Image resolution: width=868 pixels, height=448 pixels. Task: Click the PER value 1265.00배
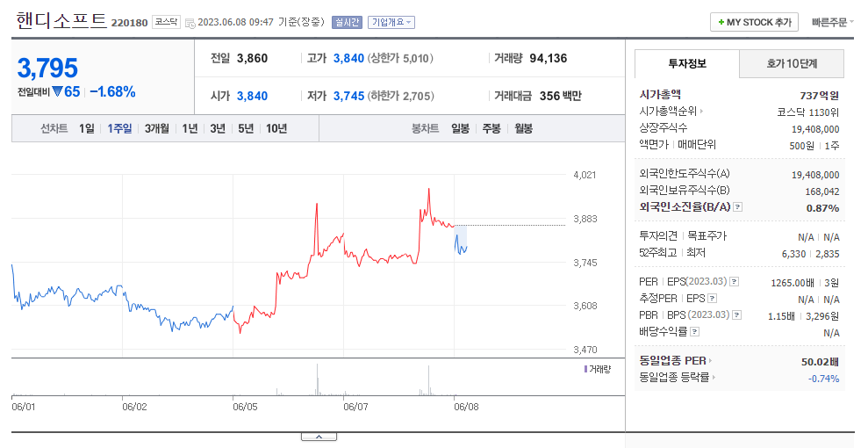pos(793,283)
